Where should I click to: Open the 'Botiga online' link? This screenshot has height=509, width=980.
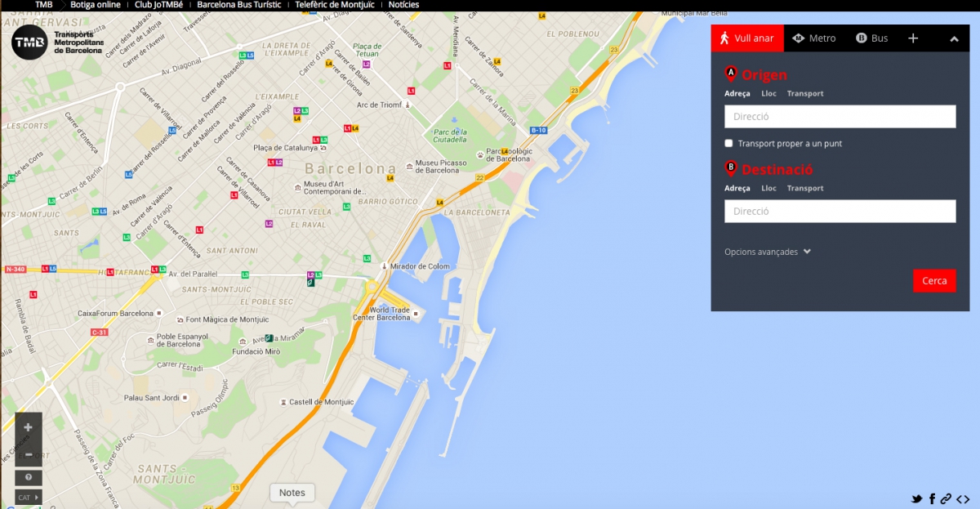(95, 5)
